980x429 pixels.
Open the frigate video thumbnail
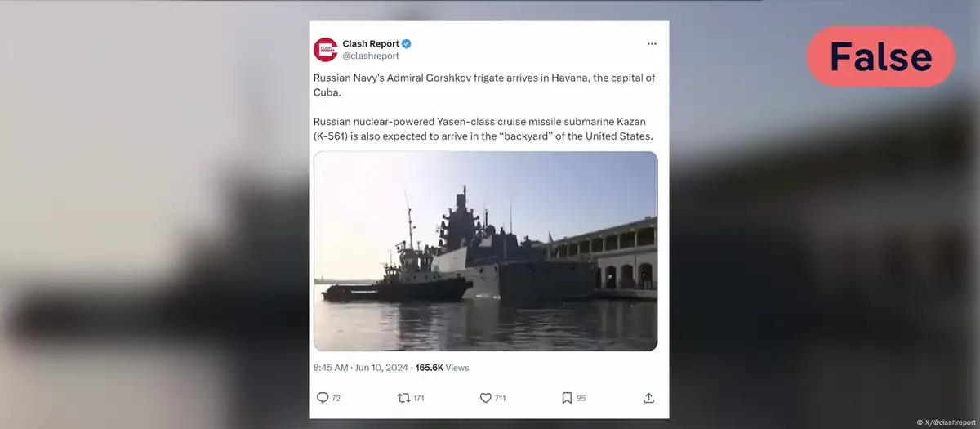485,251
